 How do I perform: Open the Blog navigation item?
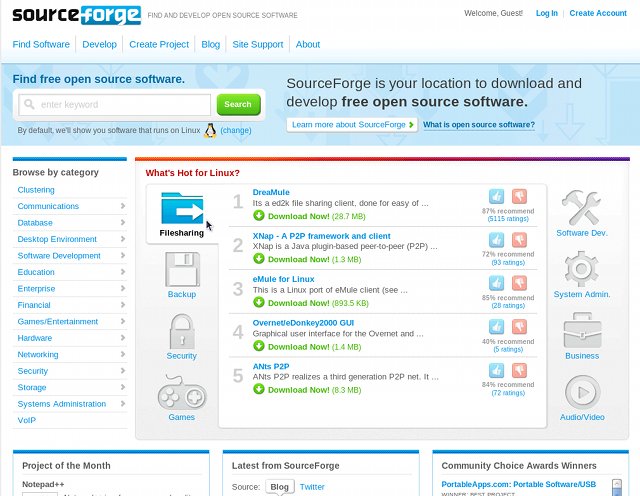211,44
